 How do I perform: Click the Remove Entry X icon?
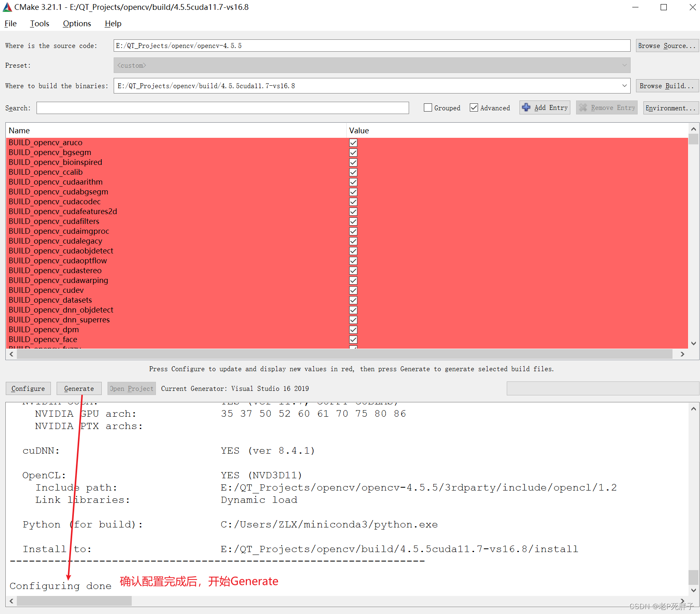583,107
